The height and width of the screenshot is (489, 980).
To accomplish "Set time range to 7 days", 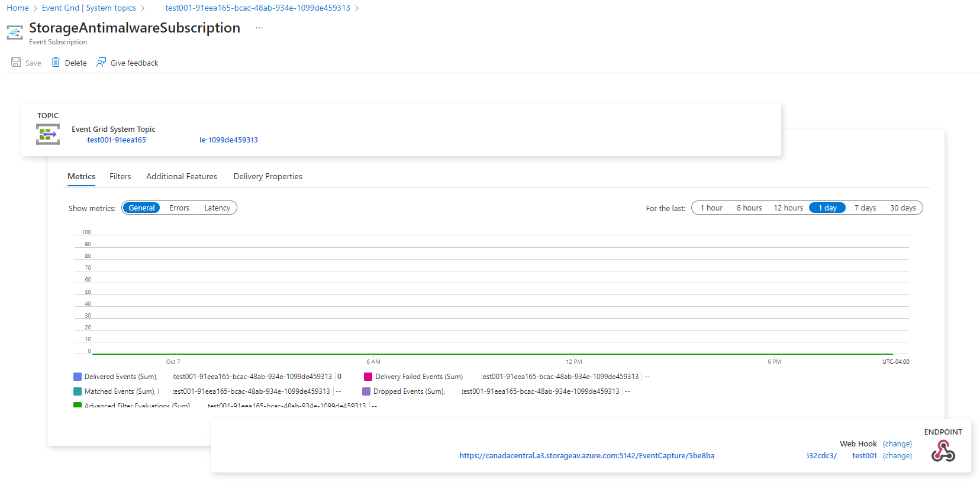I will point(865,208).
